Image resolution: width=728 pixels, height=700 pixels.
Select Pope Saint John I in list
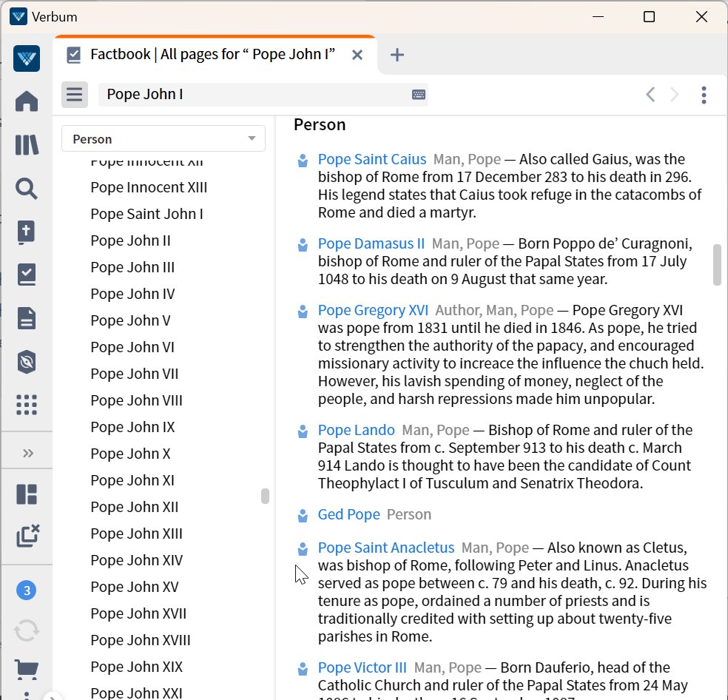pyautogui.click(x=146, y=214)
